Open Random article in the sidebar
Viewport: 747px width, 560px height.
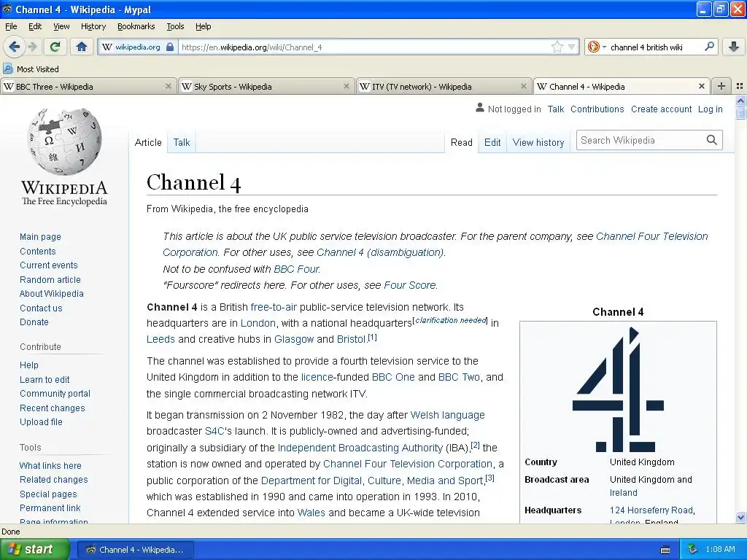pos(50,279)
